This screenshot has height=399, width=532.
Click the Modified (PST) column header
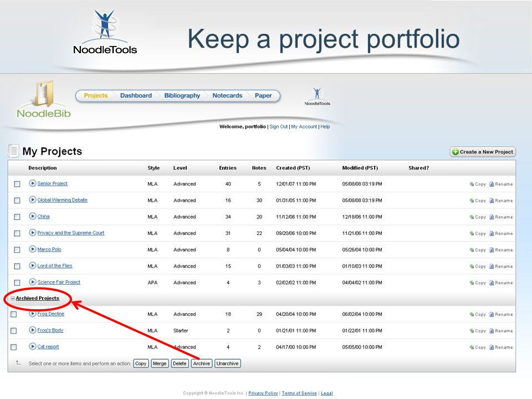point(360,168)
